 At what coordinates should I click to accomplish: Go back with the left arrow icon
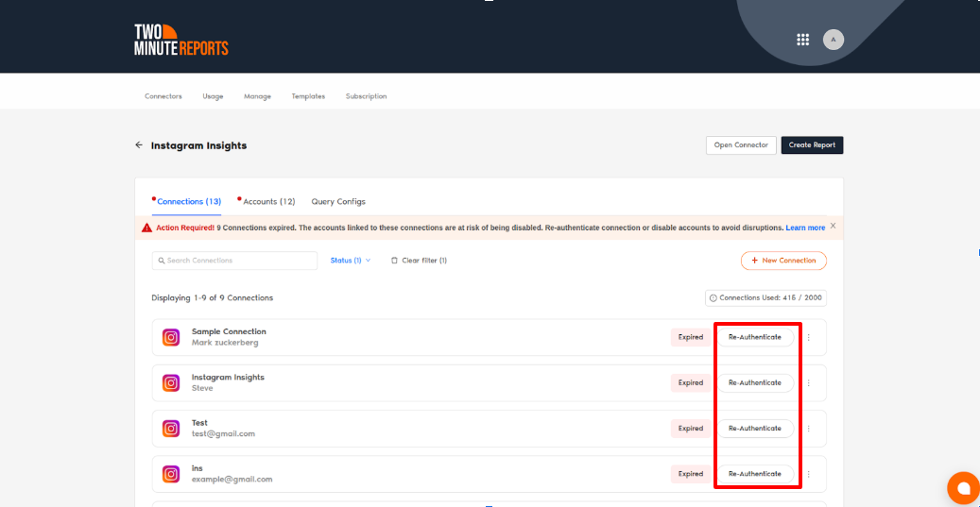tap(139, 144)
